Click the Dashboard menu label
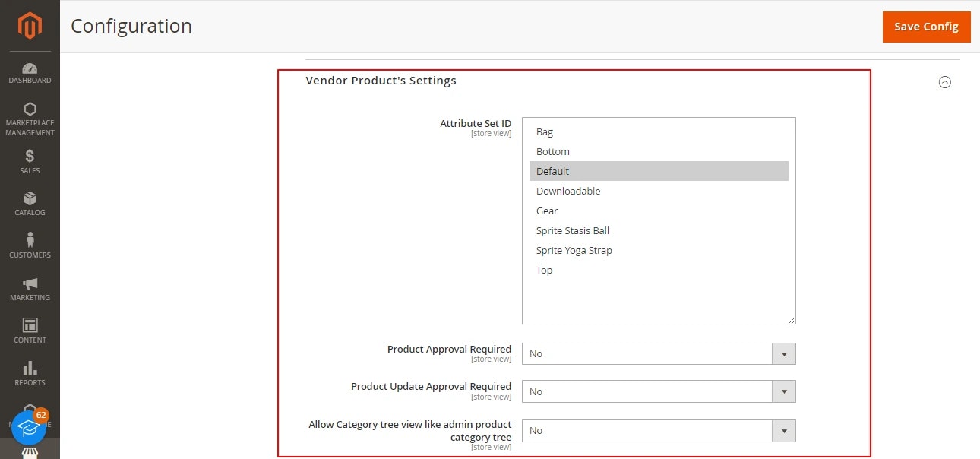The image size is (980, 459). (x=30, y=81)
